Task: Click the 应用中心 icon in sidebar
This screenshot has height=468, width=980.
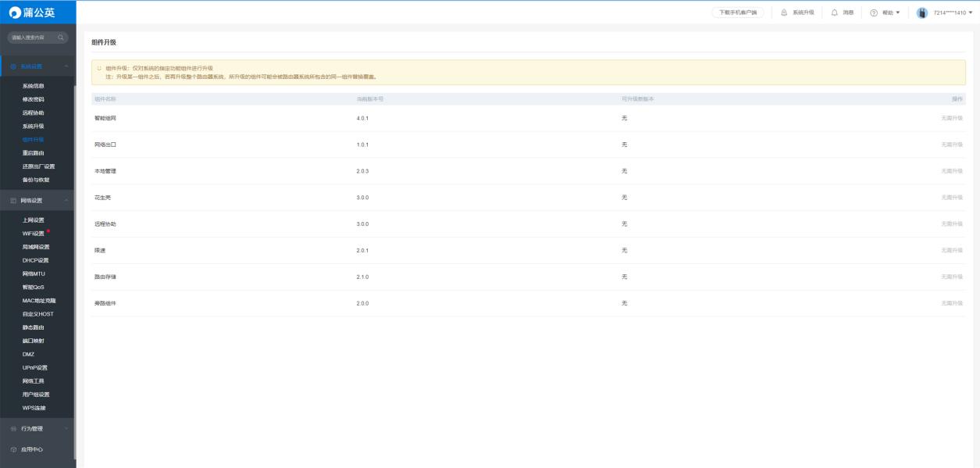Action: pyautogui.click(x=13, y=449)
